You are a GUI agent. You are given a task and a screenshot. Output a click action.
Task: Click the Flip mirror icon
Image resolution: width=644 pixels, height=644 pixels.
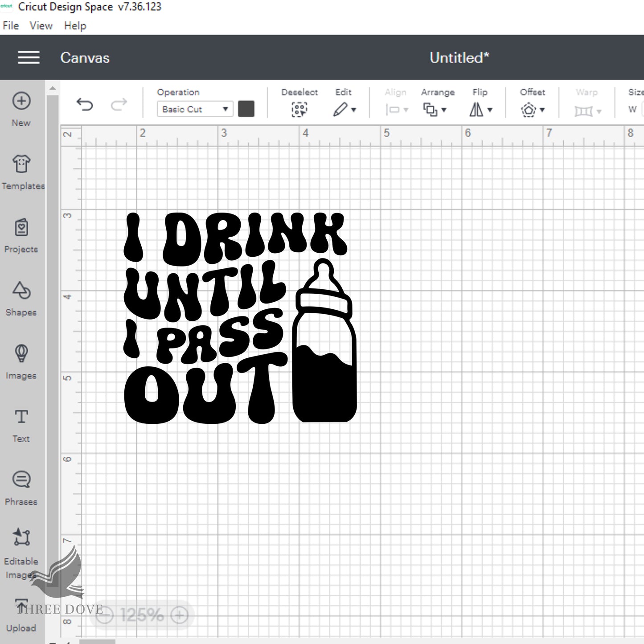(x=476, y=110)
